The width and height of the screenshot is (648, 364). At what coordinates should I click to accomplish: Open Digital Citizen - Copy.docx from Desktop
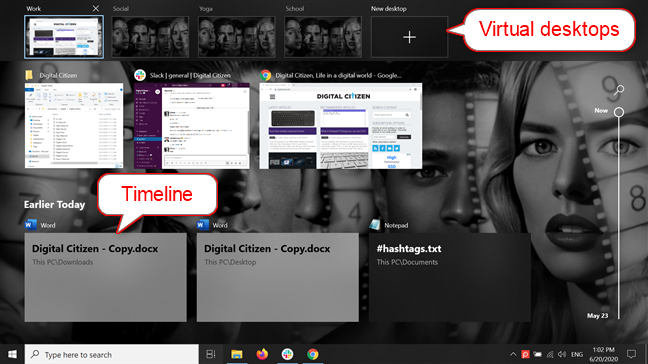coord(278,277)
